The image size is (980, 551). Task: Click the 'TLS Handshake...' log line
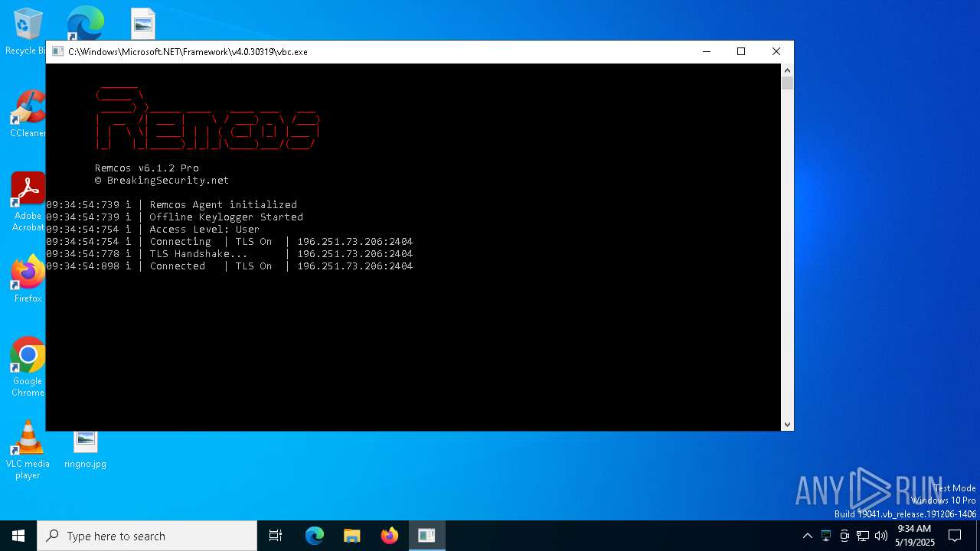coord(230,254)
